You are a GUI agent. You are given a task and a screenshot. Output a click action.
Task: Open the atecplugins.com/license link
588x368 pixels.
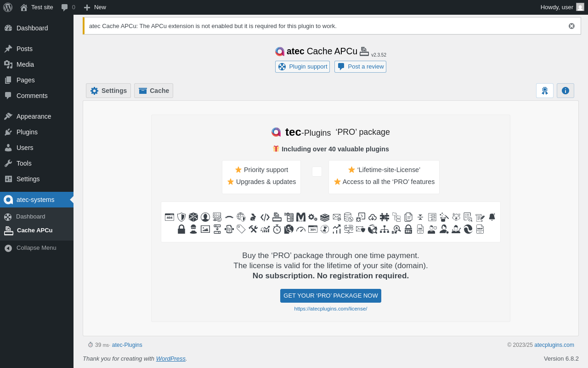point(331,309)
